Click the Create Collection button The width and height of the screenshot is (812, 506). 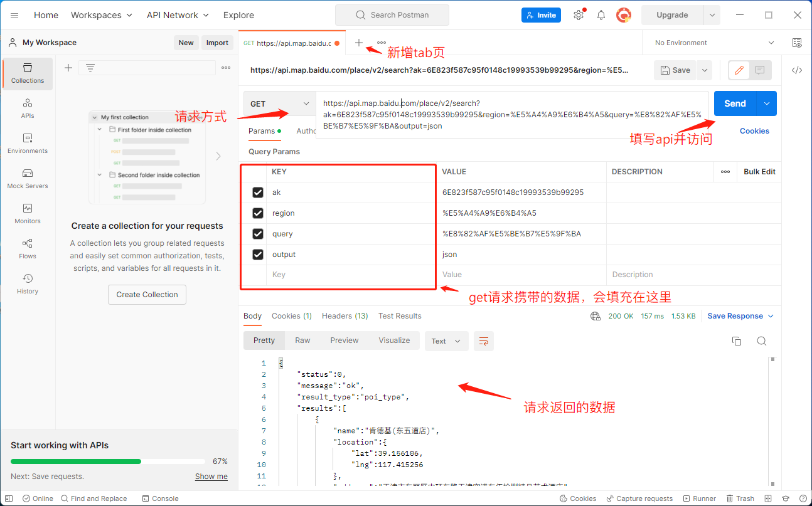(x=147, y=295)
